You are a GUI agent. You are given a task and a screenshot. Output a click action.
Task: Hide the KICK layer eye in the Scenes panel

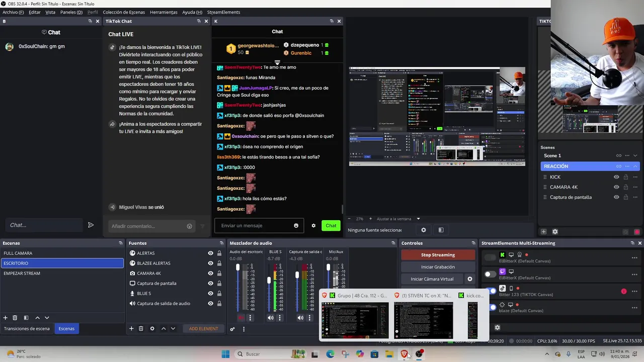pos(616,177)
